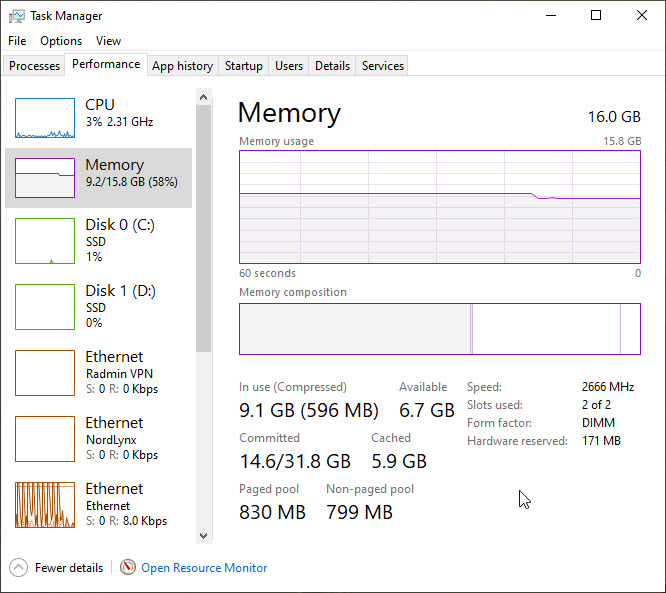Open Resource Monitor link
The width and height of the screenshot is (666, 593).
click(204, 568)
